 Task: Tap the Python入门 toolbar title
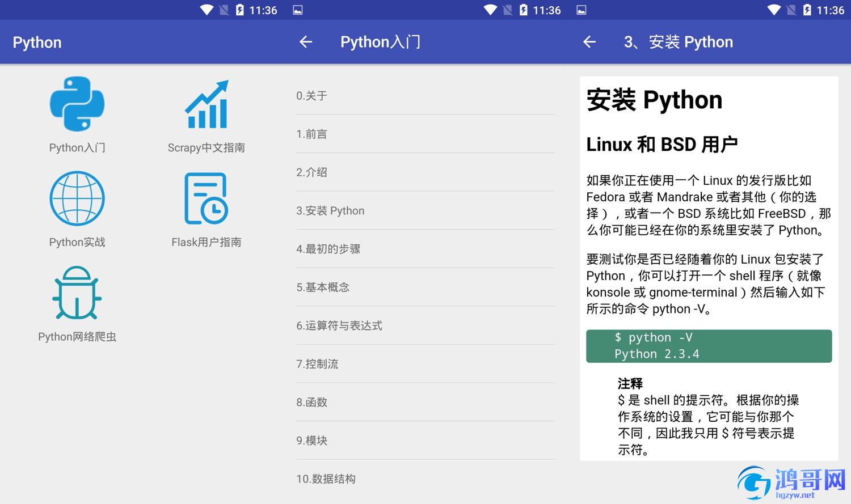click(x=381, y=42)
